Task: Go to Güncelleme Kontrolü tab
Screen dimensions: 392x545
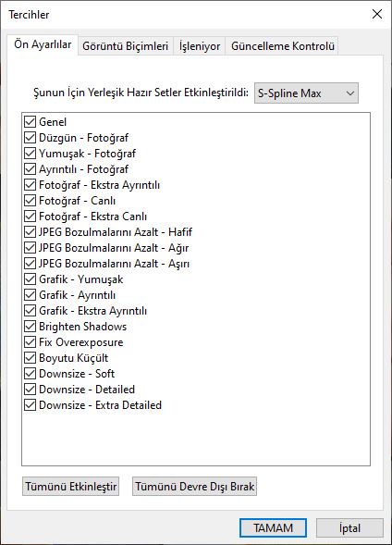Action: click(282, 46)
